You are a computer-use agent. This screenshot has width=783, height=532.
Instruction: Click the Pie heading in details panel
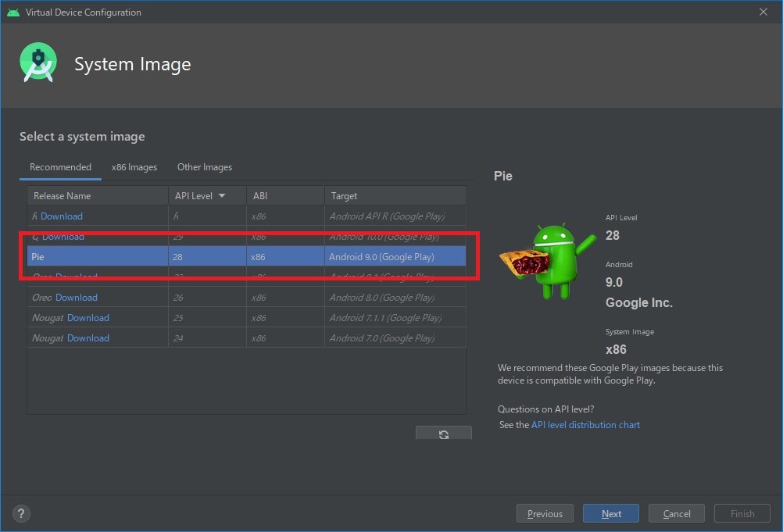tap(503, 176)
